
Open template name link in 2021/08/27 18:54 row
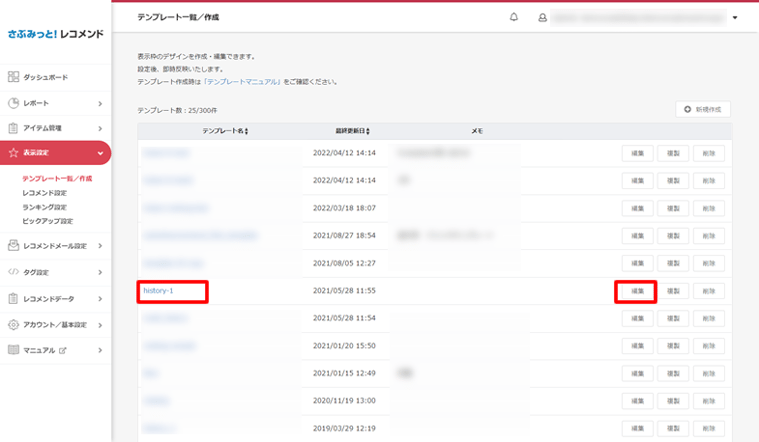(200, 236)
